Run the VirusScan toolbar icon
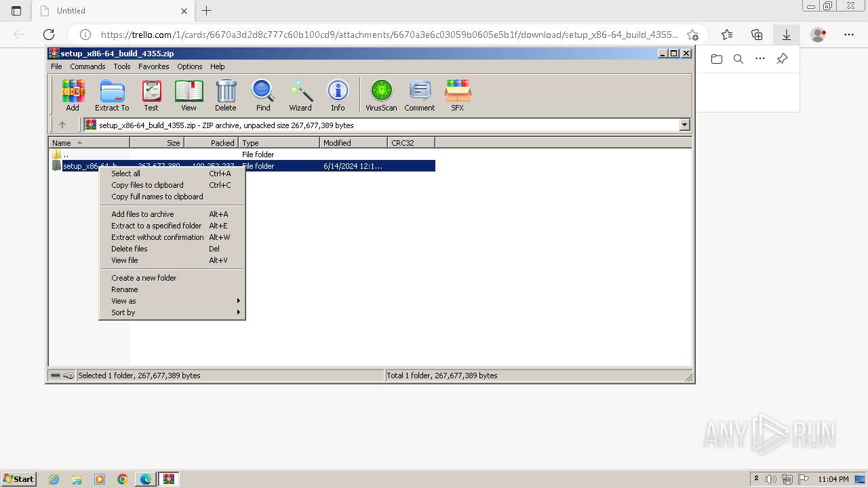868x488 pixels. click(381, 95)
